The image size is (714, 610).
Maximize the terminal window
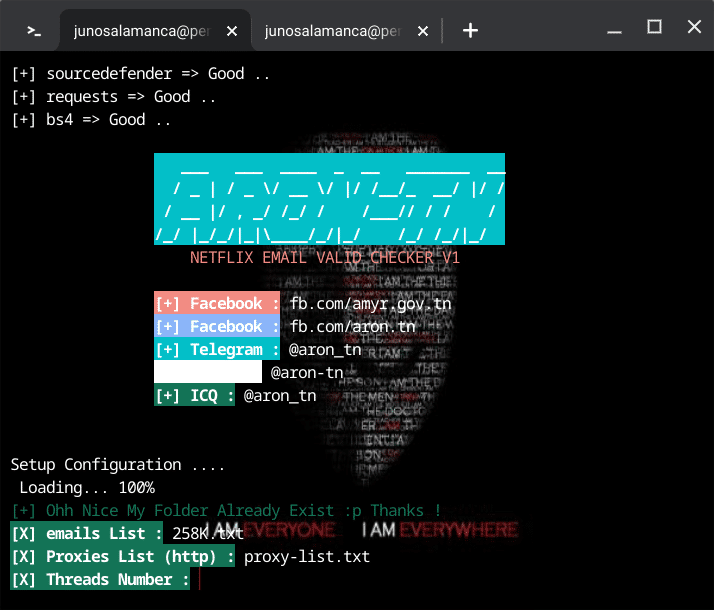coord(654,27)
